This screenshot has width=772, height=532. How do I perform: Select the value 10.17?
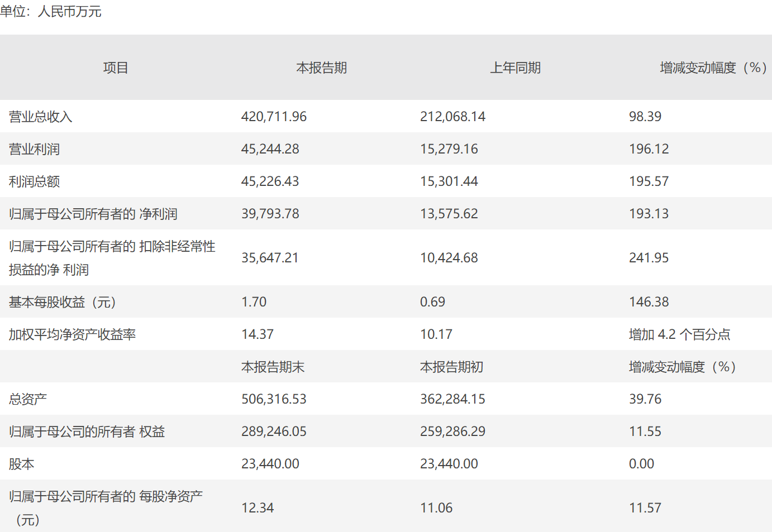point(436,334)
